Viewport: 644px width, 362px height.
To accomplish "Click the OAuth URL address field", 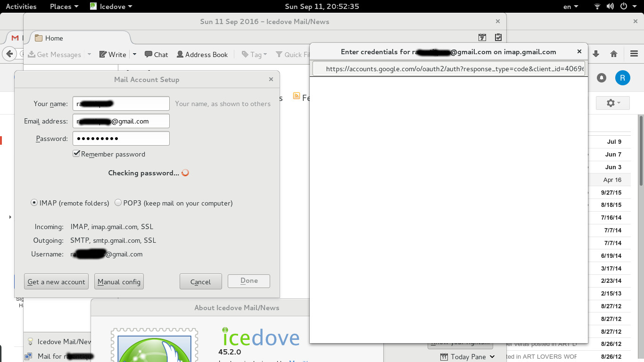I will pos(449,68).
